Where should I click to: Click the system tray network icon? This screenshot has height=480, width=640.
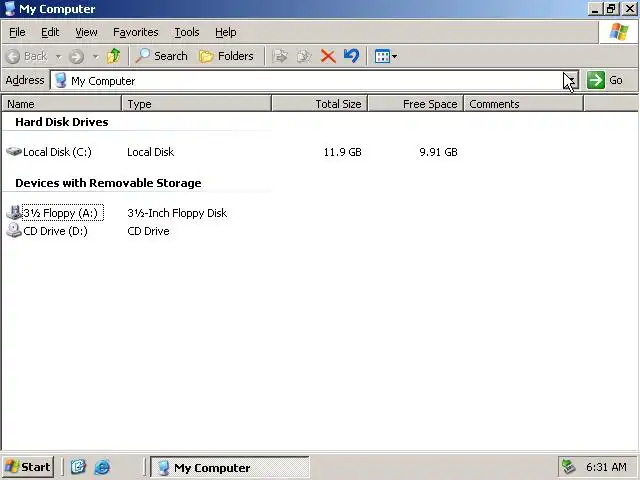click(x=569, y=467)
